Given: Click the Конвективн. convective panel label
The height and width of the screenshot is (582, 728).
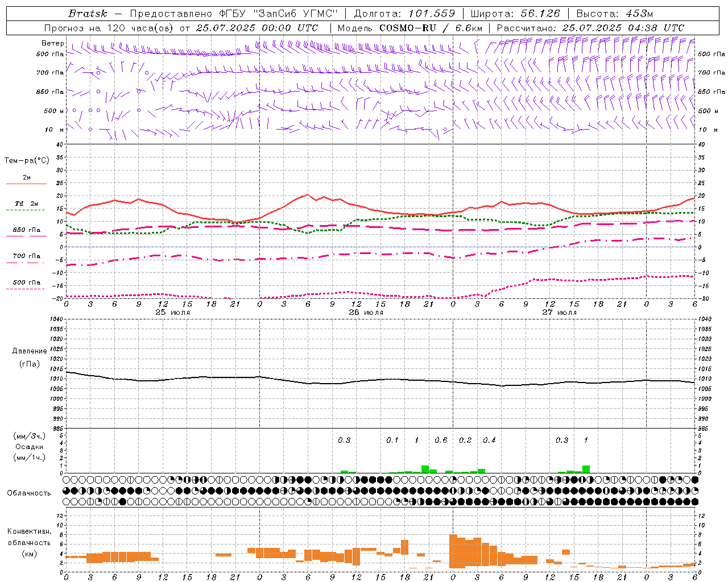Looking at the screenshot, I should 30,531.
